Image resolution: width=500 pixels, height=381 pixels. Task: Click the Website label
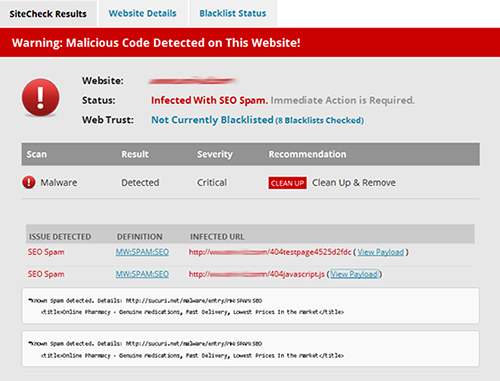coord(103,81)
